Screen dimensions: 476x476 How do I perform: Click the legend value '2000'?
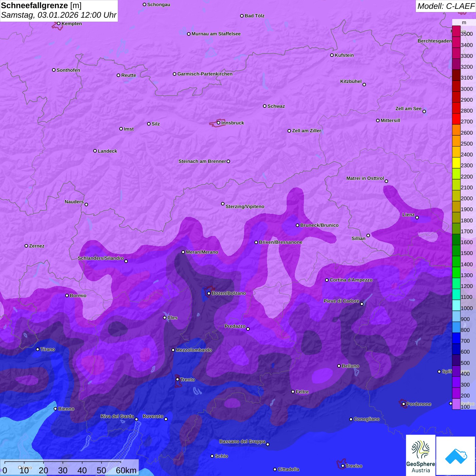tap(467, 198)
